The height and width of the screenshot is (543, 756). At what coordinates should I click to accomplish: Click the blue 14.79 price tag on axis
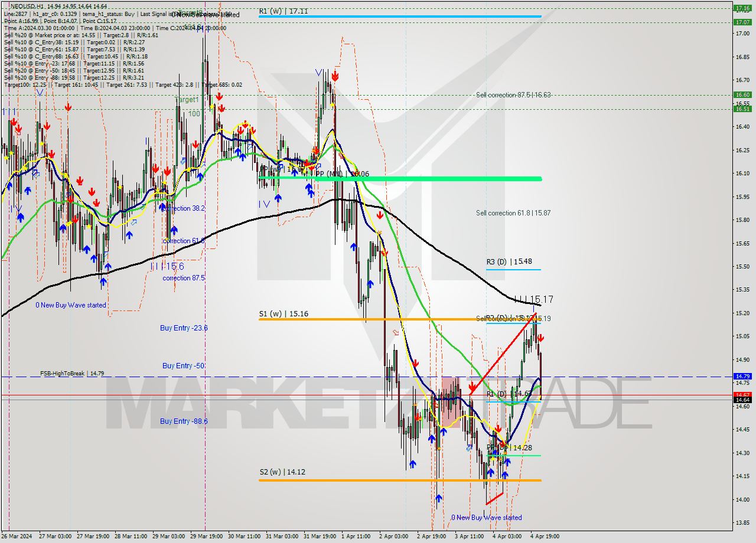coord(742,376)
